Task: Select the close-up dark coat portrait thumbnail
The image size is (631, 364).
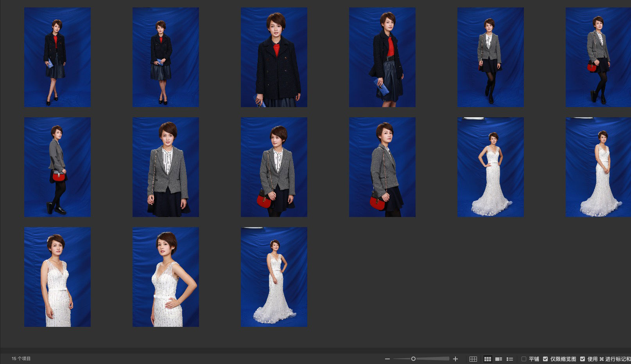Action: tap(274, 57)
